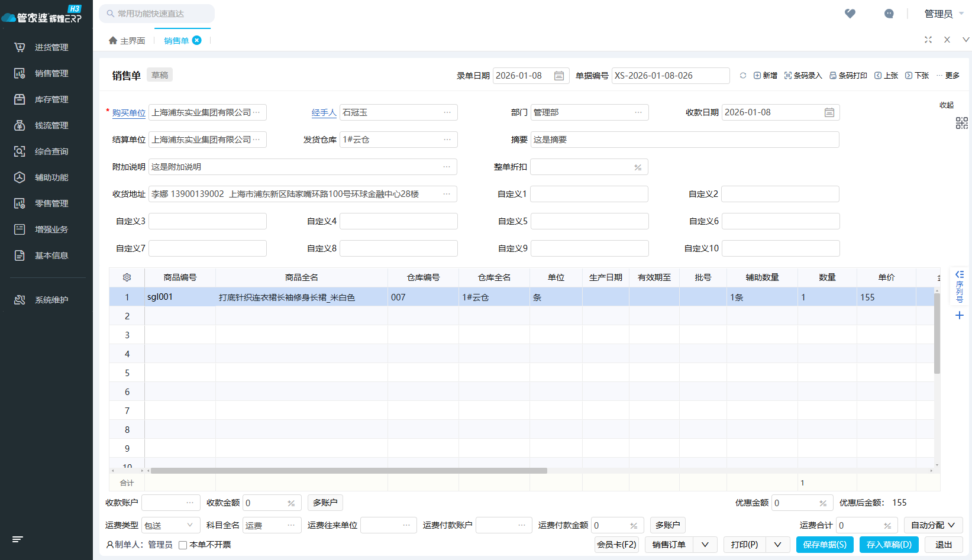Click the horizontal scrollbar of the item table
Image resolution: width=972 pixels, height=560 pixels.
point(349,471)
